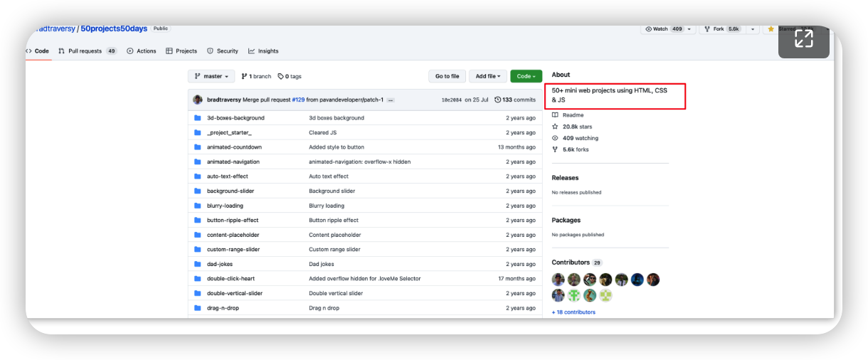Click bradtraversy in the latest commit row
868x360 pixels.
coord(223,100)
